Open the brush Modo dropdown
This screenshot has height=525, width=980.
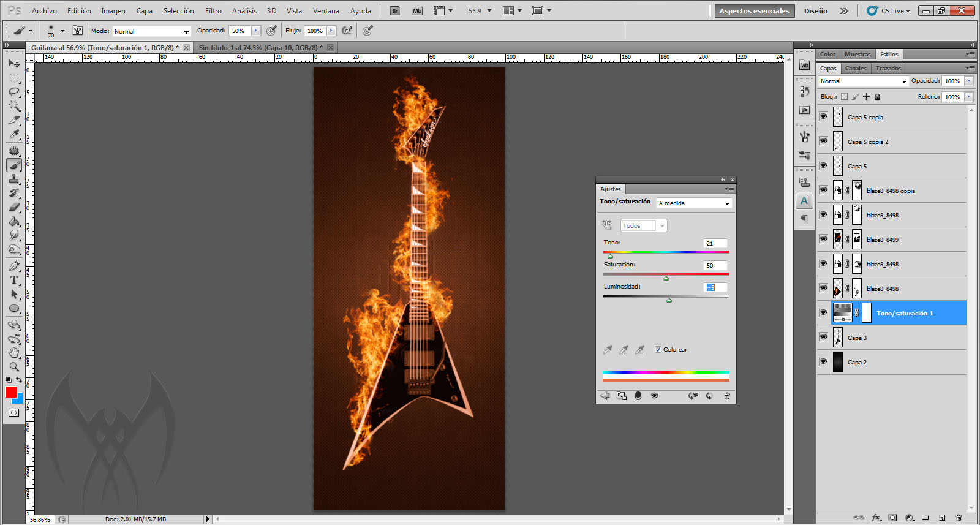(152, 31)
